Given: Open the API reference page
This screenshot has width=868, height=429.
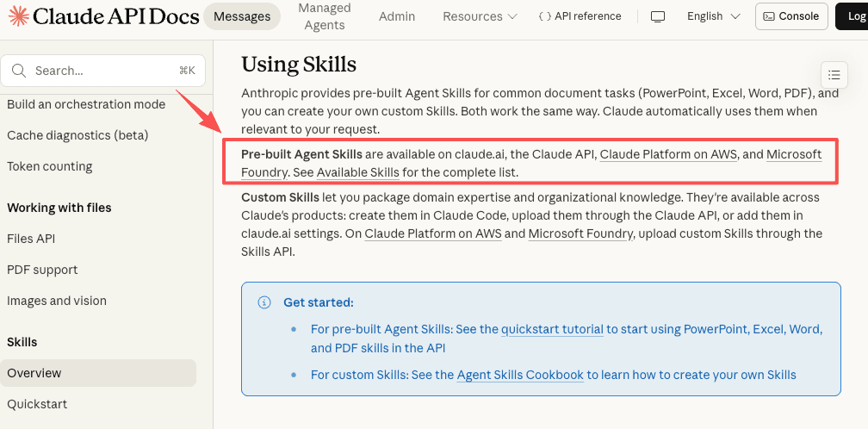Looking at the screenshot, I should coord(580,16).
